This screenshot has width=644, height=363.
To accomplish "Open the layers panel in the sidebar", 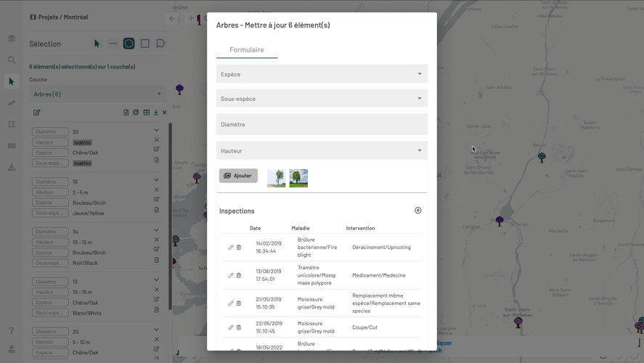I will (12, 38).
